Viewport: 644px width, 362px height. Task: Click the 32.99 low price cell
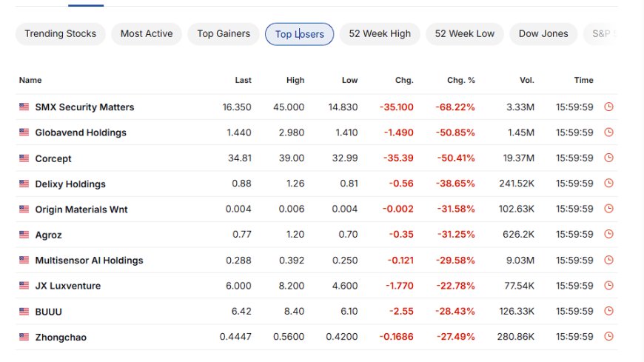pyautogui.click(x=345, y=158)
